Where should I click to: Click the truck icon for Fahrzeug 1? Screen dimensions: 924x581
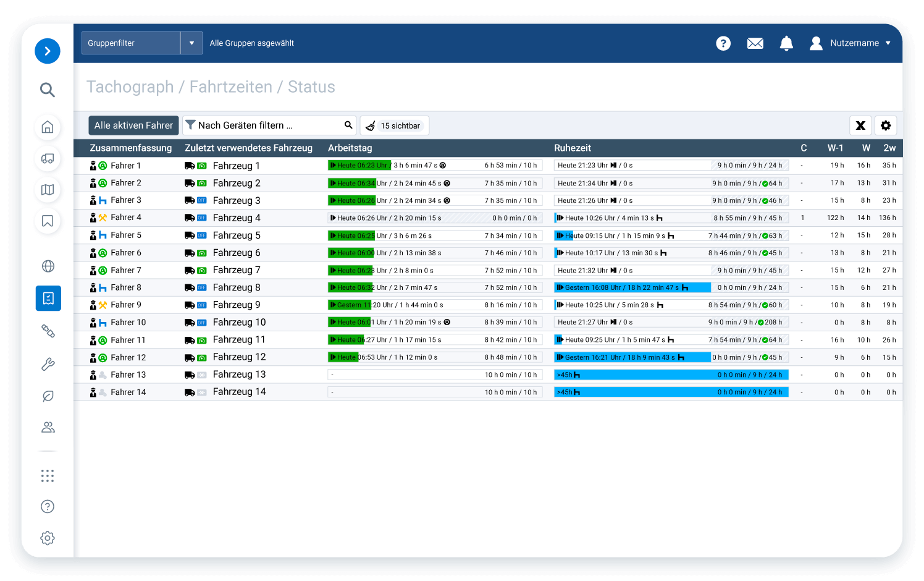click(190, 166)
